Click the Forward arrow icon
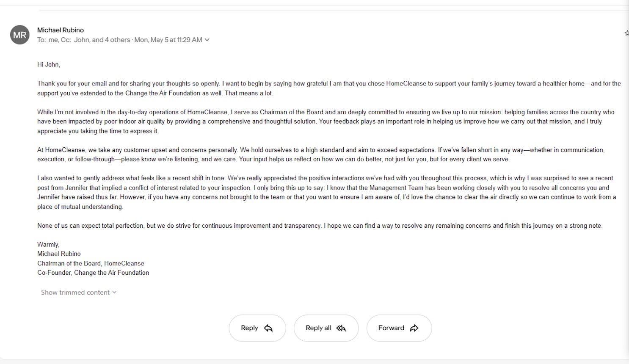 [414, 328]
